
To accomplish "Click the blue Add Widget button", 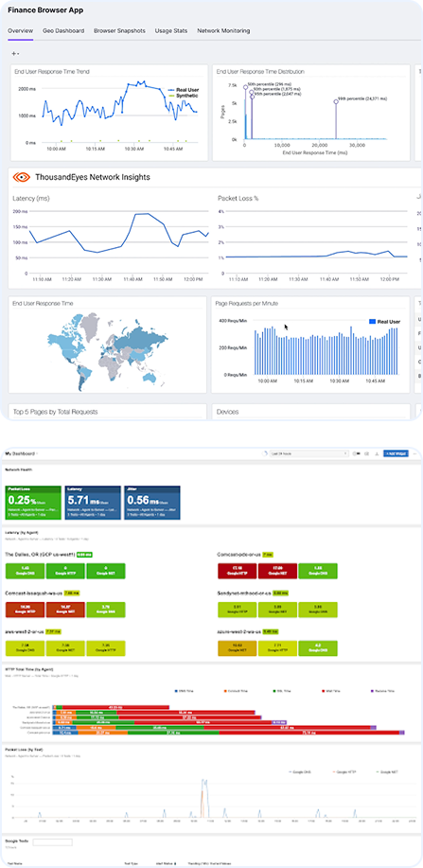I will tap(396, 453).
